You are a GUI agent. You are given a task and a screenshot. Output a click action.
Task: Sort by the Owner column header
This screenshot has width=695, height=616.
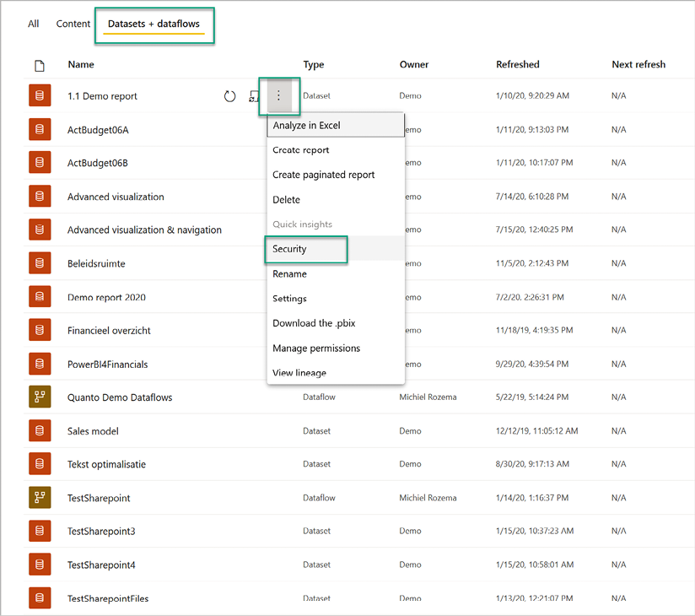click(414, 65)
